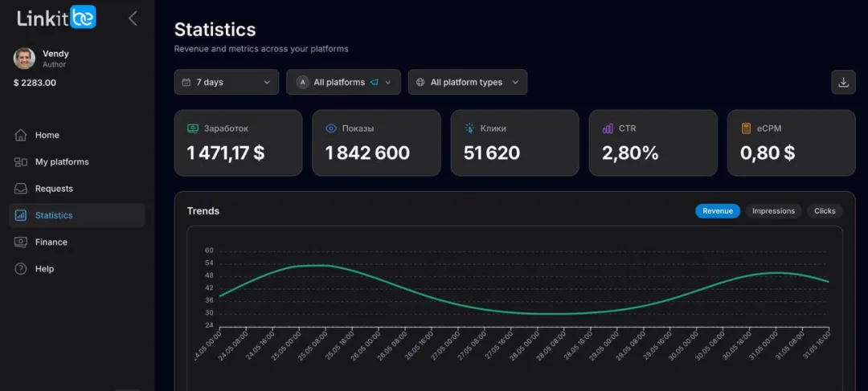Click the balance $ 2283.00
868x391 pixels.
tap(35, 83)
